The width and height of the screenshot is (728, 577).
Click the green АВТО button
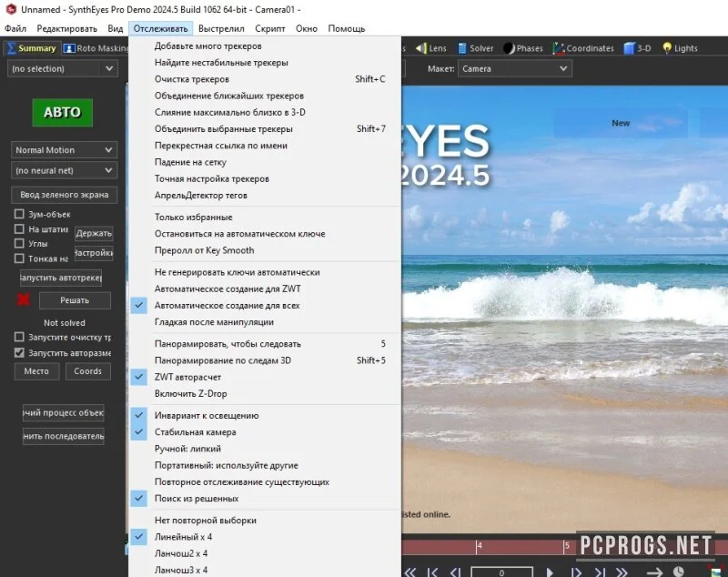click(x=62, y=112)
